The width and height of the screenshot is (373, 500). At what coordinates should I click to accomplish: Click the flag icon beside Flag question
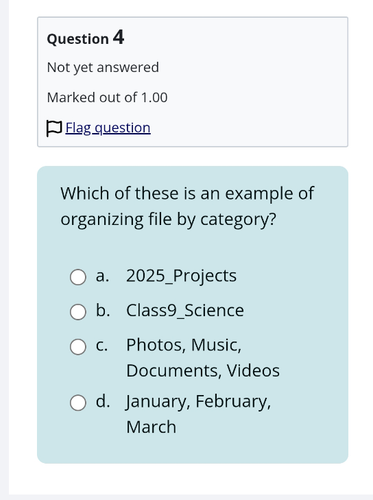point(54,128)
